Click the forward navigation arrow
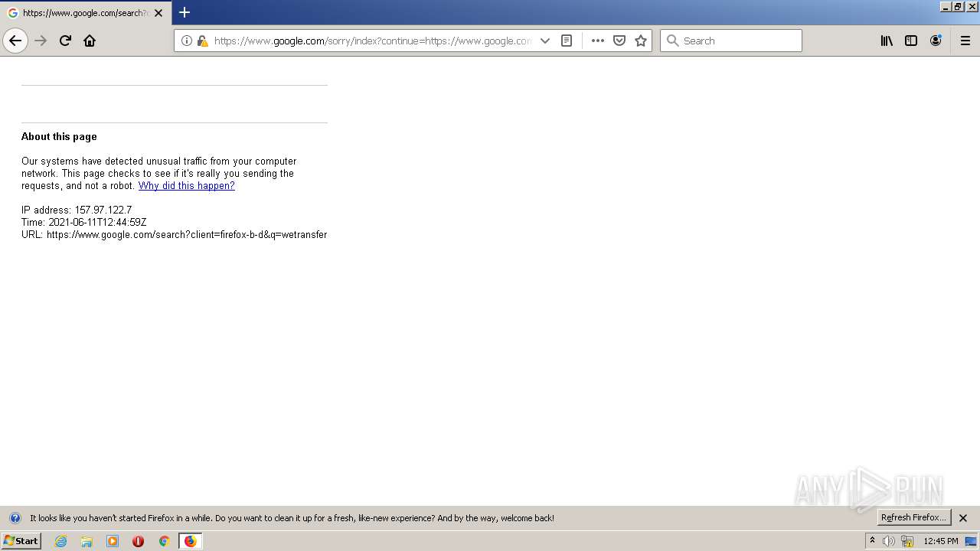This screenshot has width=980, height=551. [41, 41]
